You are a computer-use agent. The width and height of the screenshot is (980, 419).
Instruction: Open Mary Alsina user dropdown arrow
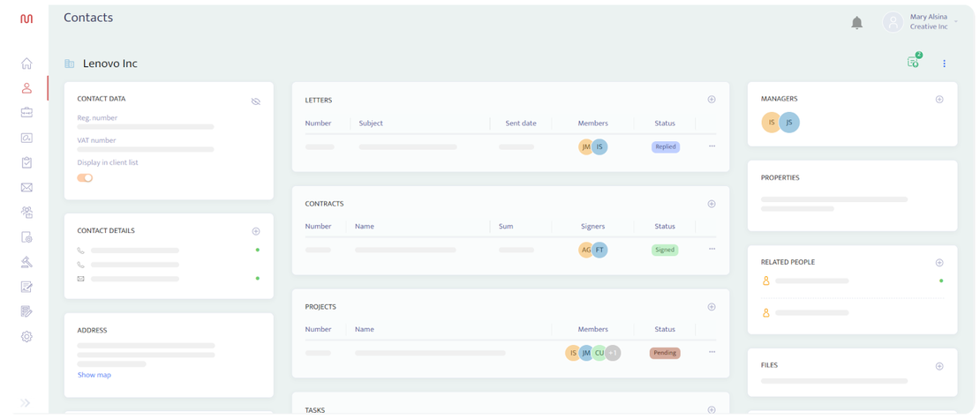pyautogui.click(x=955, y=22)
